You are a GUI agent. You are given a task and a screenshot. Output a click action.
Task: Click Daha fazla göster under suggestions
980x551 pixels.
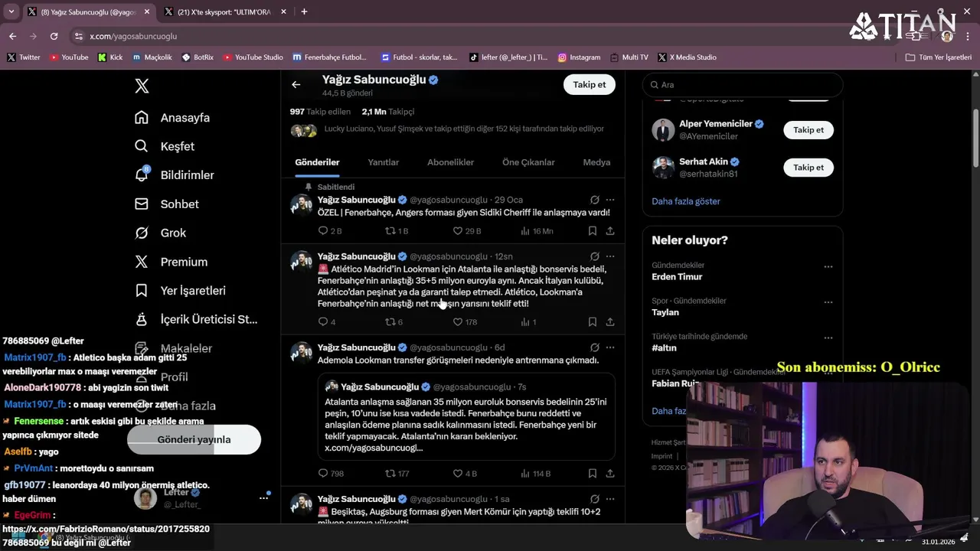pos(686,201)
